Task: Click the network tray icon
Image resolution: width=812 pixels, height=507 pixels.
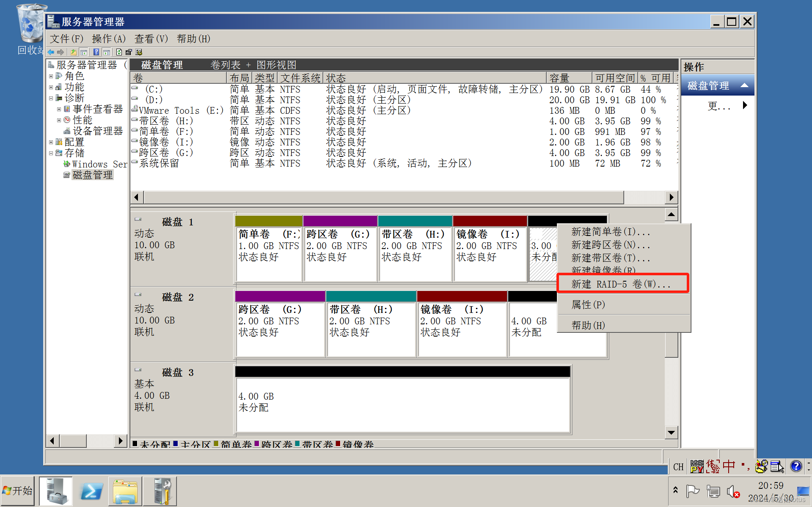Action: pyautogui.click(x=713, y=491)
